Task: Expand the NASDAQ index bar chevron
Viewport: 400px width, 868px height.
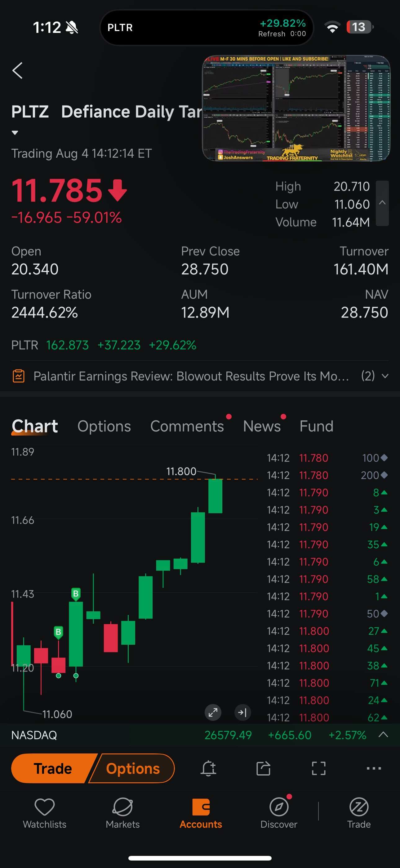Action: pyautogui.click(x=383, y=735)
